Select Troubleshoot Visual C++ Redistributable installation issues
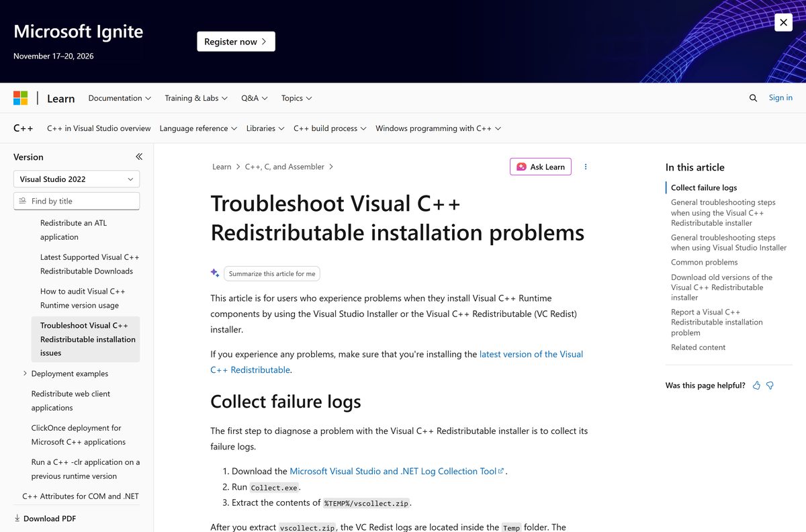This screenshot has width=806, height=532. (86, 339)
